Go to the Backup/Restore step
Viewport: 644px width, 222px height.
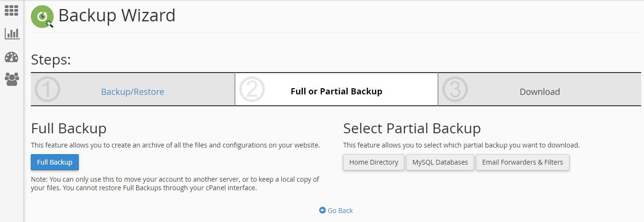[x=132, y=92]
